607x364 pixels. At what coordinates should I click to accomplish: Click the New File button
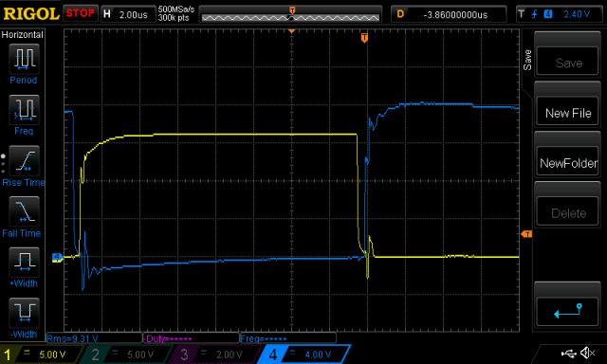[567, 112]
